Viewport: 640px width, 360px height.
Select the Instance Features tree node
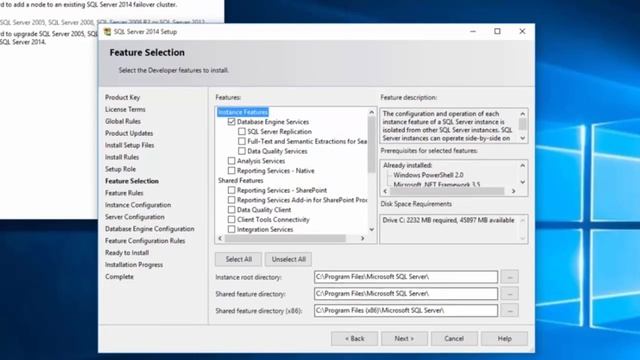pos(243,112)
